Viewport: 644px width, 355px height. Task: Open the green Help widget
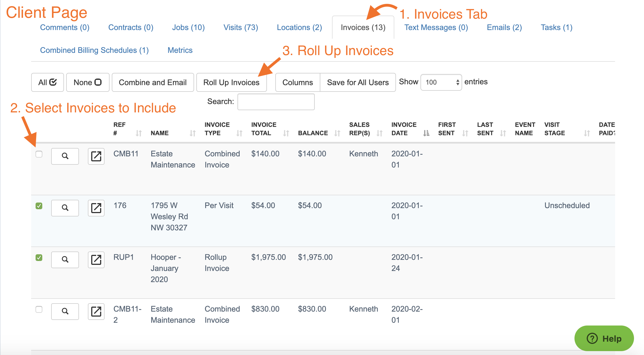(x=604, y=338)
